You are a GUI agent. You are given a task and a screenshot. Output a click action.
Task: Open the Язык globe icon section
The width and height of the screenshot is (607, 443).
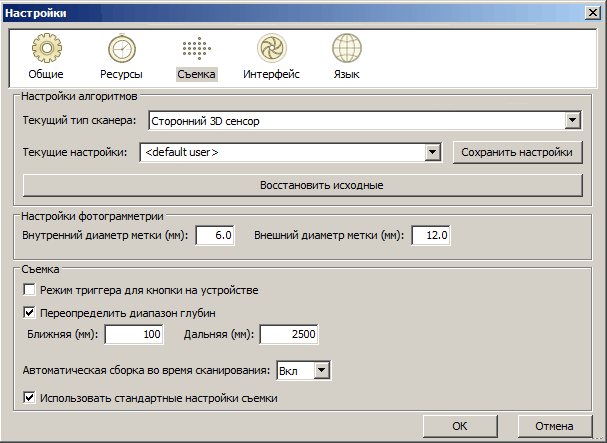pyautogui.click(x=347, y=48)
